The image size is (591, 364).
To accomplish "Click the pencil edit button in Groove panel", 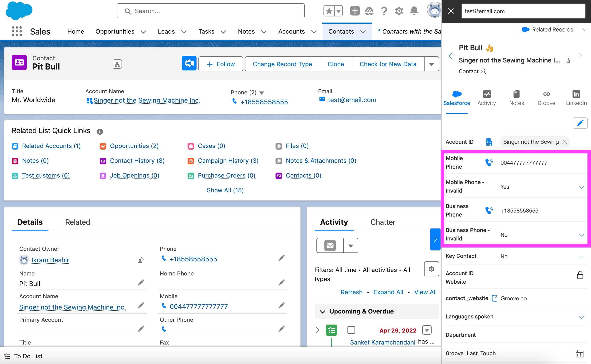I will [x=580, y=123].
